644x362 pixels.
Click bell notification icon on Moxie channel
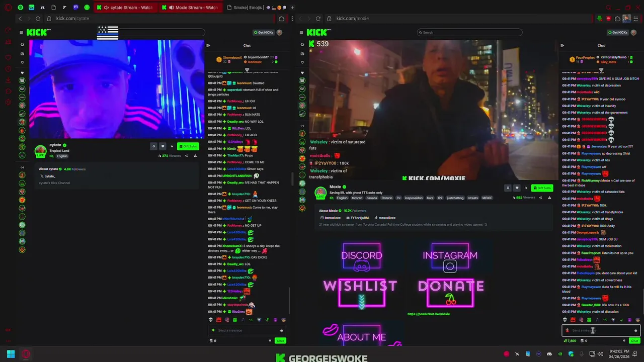[x=508, y=188]
